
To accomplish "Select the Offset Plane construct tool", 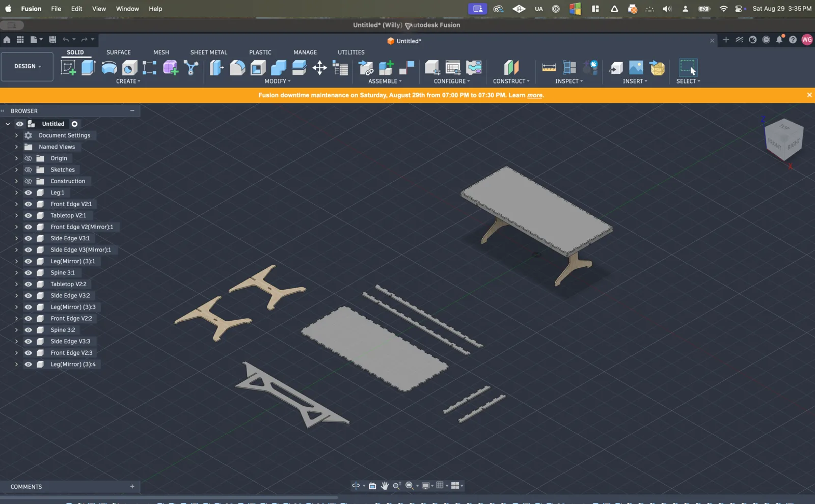I will [511, 68].
